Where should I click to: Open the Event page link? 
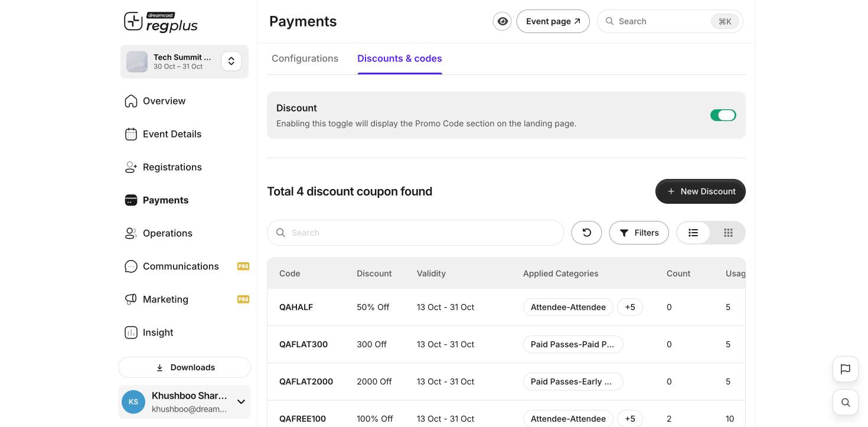coord(553,21)
